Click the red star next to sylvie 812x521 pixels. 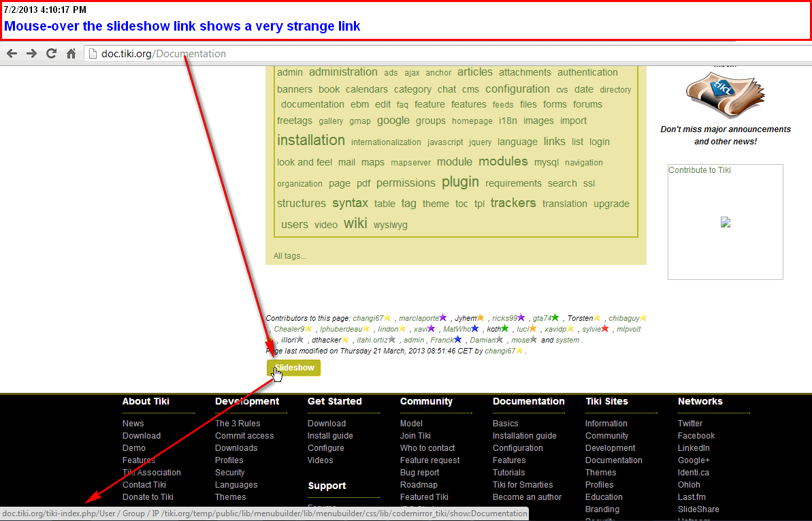coord(605,329)
